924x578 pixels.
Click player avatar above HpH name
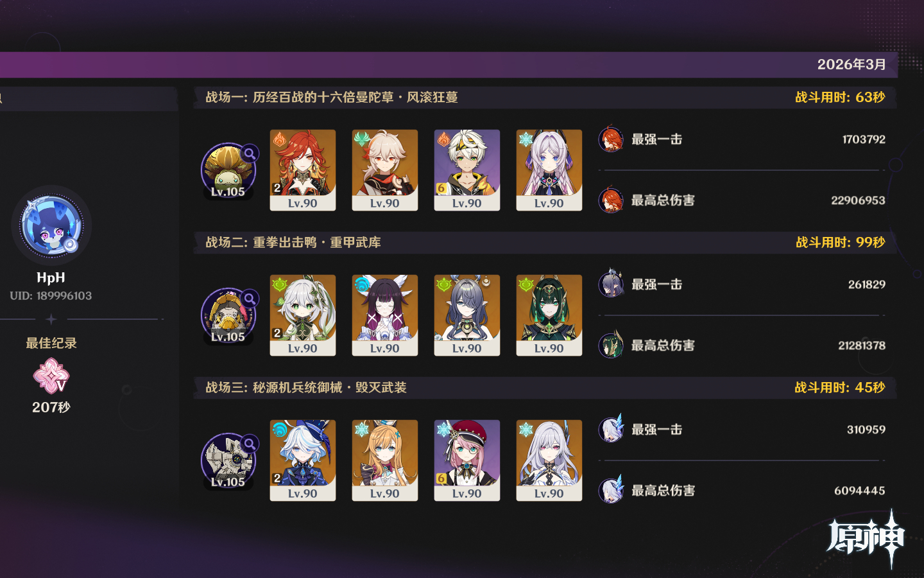click(x=51, y=225)
